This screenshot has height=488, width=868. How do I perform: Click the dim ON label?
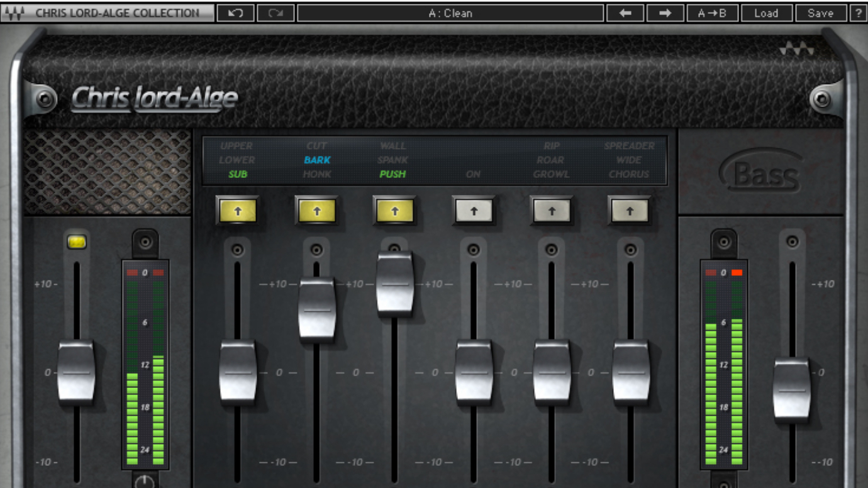(x=473, y=174)
